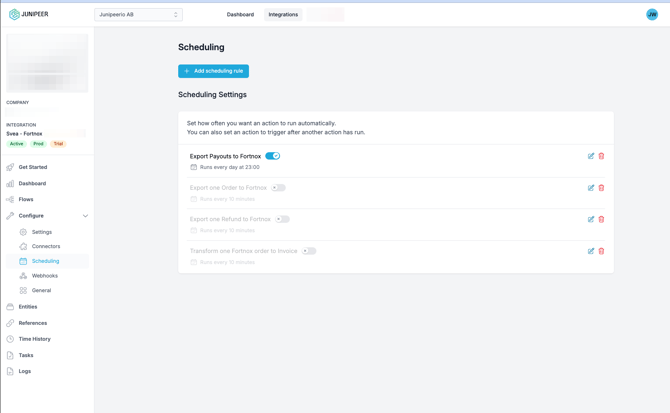Disable Export Payouts to Fortnox schedule

pos(273,156)
